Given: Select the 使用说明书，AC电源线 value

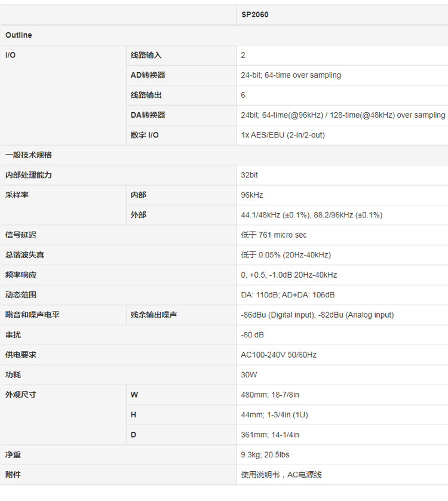Looking at the screenshot, I should coord(281,475).
